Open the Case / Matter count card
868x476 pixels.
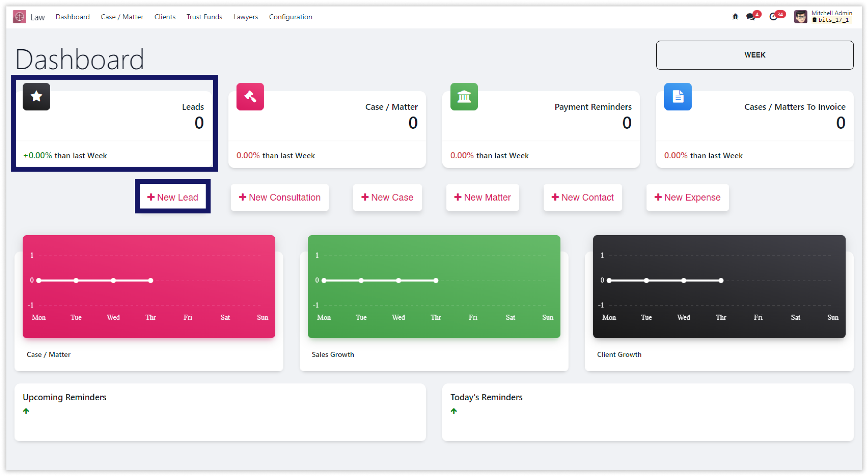pos(327,129)
